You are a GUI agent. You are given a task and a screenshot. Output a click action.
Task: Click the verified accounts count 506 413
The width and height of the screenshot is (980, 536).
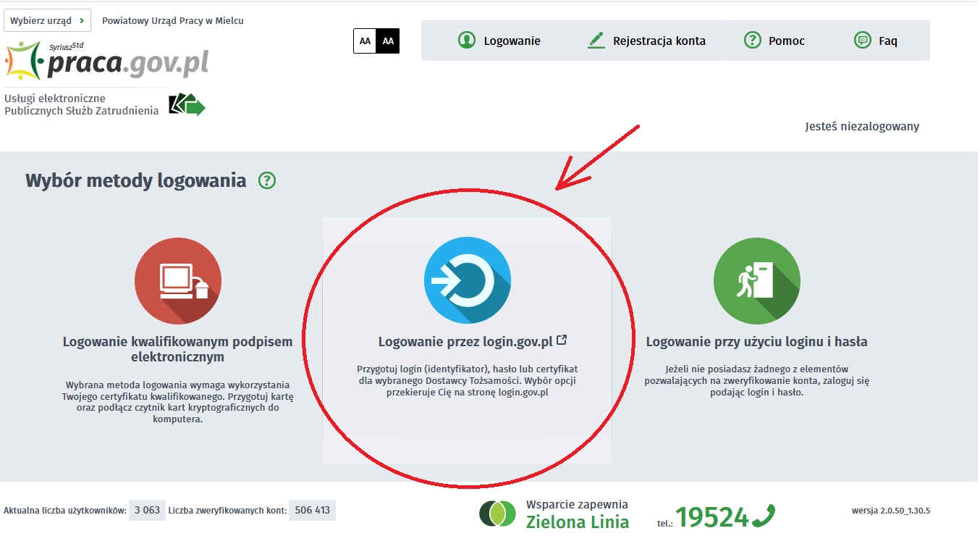point(312,510)
